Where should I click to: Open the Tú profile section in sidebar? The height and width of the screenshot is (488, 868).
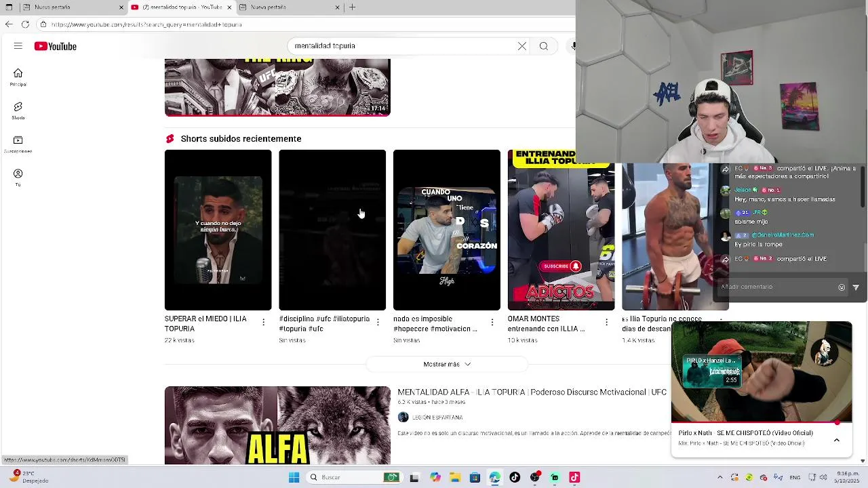[x=18, y=178]
